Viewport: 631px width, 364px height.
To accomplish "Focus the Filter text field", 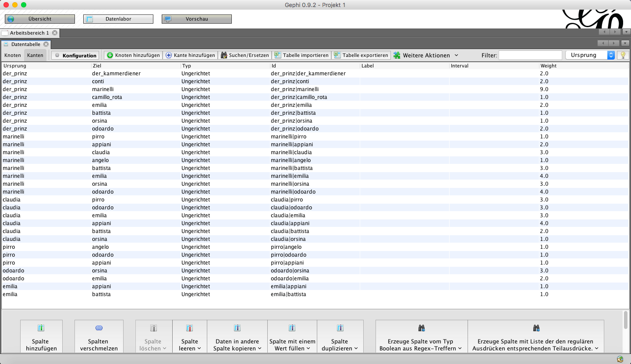I will pos(530,55).
